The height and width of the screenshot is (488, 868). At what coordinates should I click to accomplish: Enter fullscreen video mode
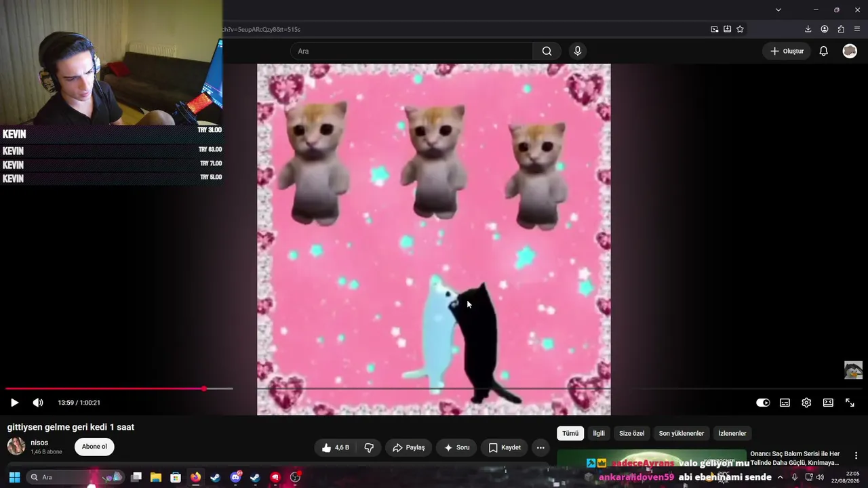[850, 403]
